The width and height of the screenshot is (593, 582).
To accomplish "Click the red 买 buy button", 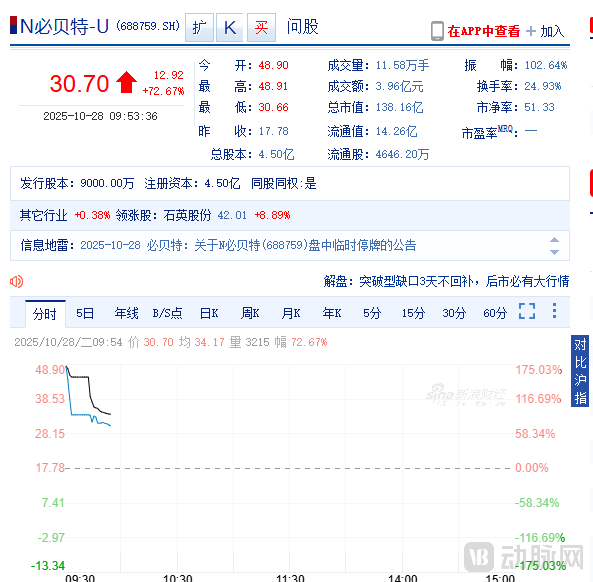I will [x=261, y=28].
